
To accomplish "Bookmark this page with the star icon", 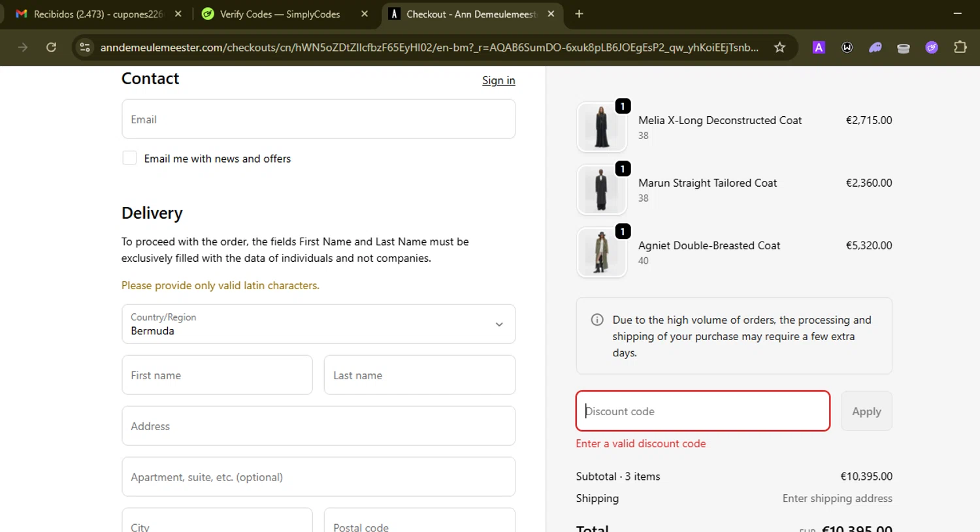I will (x=779, y=47).
